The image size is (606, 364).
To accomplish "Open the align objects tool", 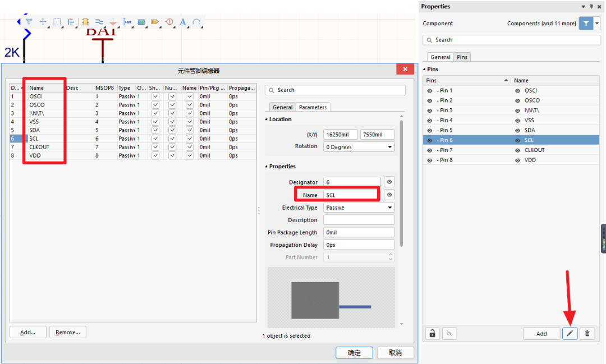I will pos(71,22).
